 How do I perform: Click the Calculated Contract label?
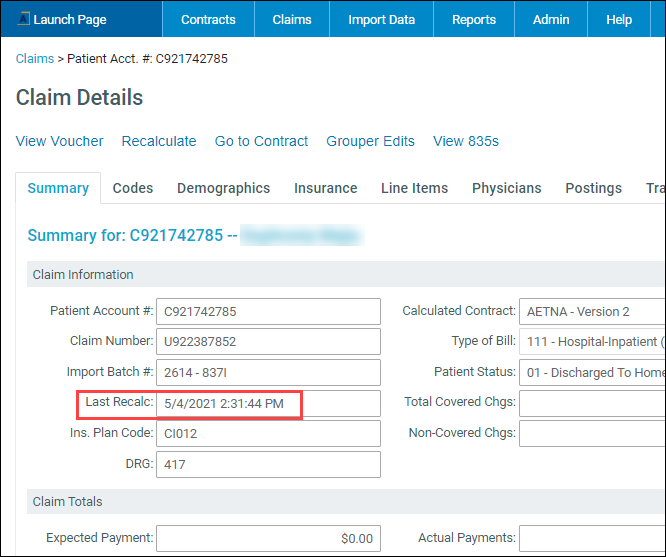coord(459,311)
